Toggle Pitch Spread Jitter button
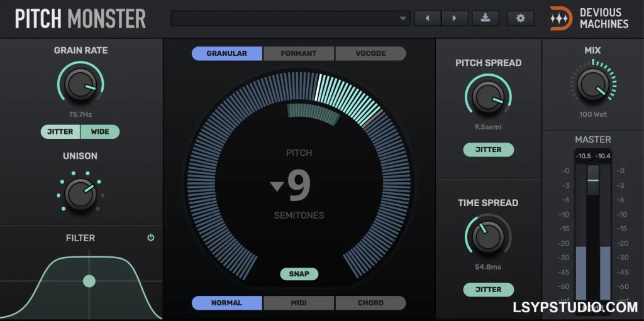Image resolution: width=644 pixels, height=321 pixels. 488,150
